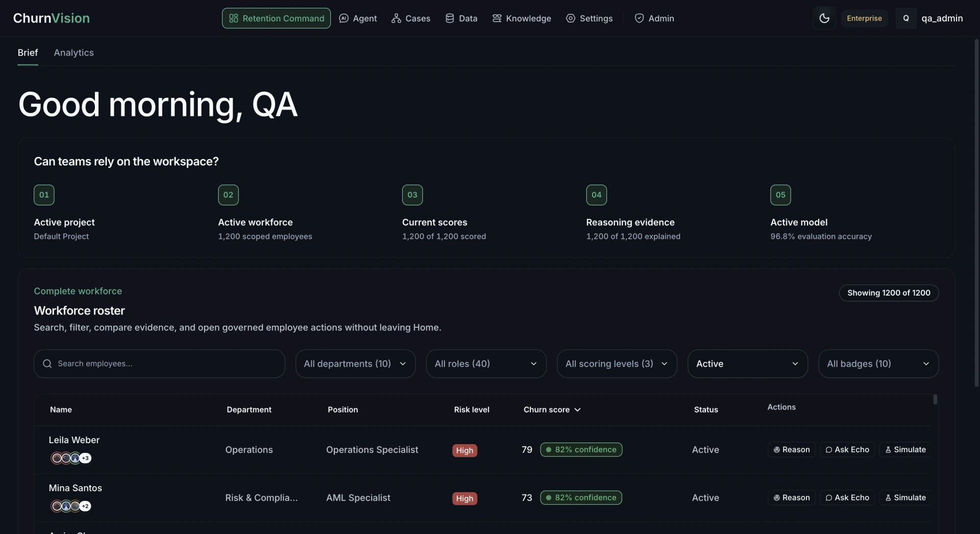
Task: Ask Echo about Mina Santos
Action: [x=847, y=498]
